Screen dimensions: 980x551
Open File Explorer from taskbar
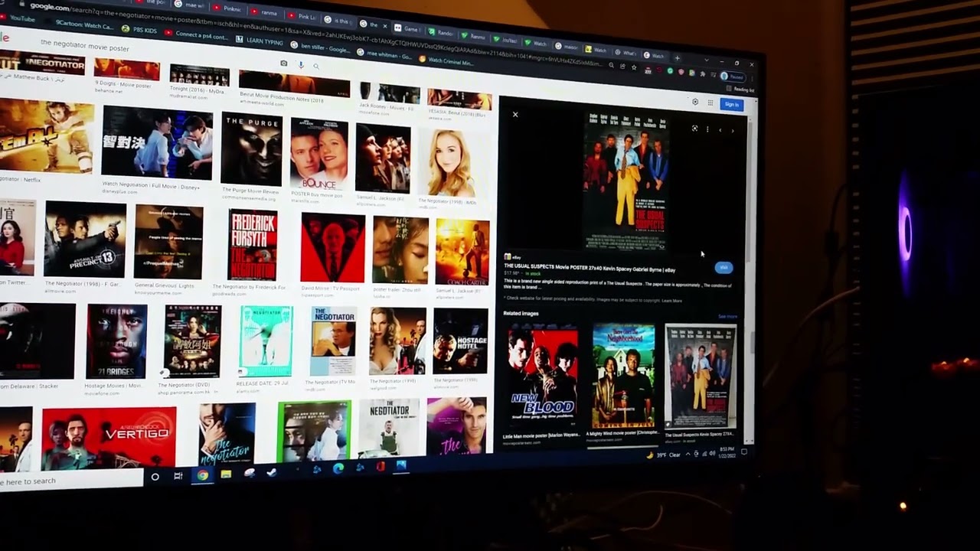tap(226, 474)
